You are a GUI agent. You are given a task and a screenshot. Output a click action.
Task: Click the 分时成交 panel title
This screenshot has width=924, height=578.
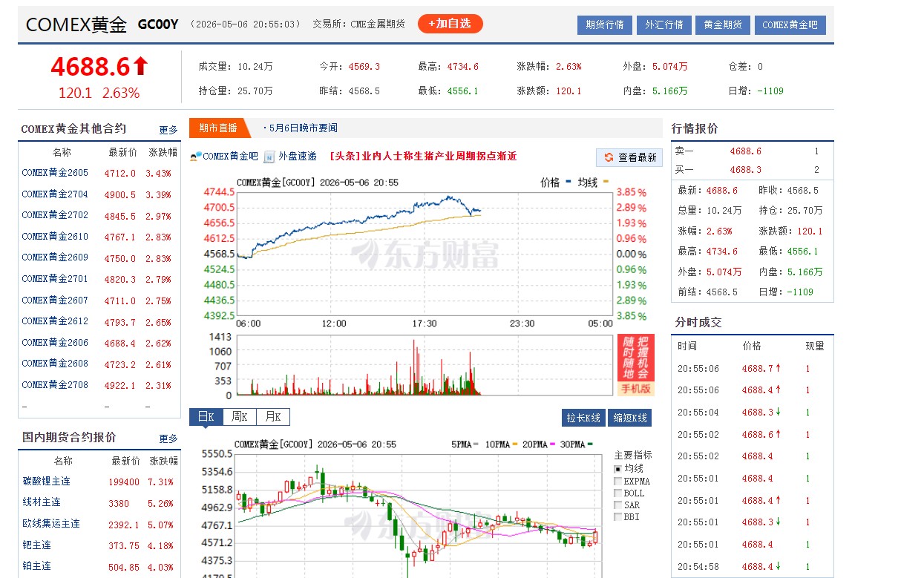coord(698,322)
